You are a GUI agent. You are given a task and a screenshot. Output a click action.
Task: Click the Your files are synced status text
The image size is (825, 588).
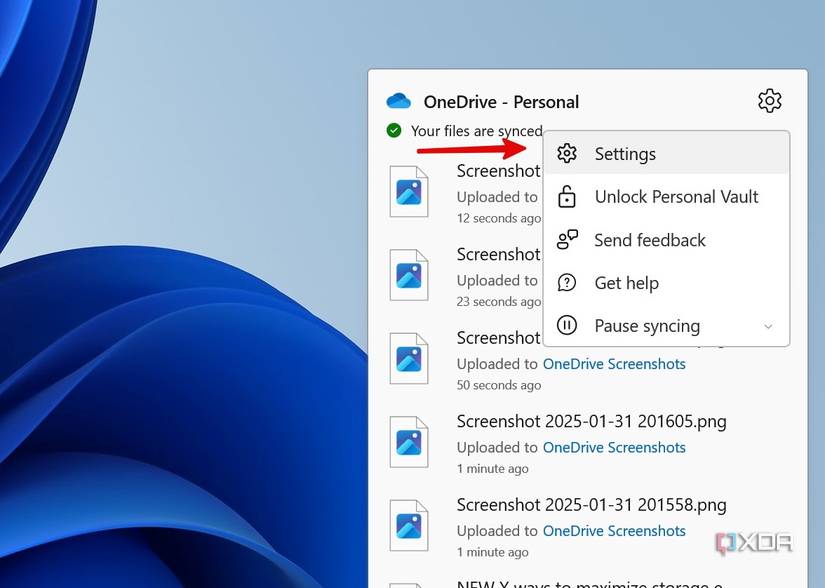476,131
